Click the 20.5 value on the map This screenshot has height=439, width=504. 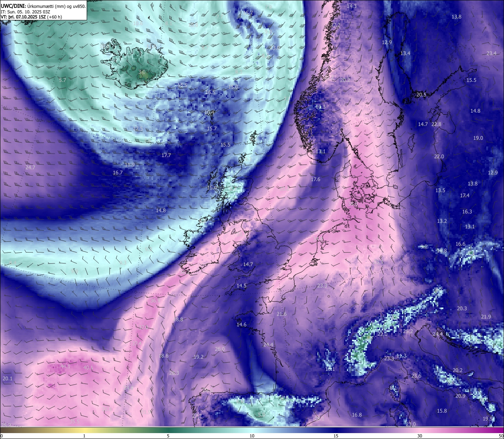pyautogui.click(x=421, y=94)
